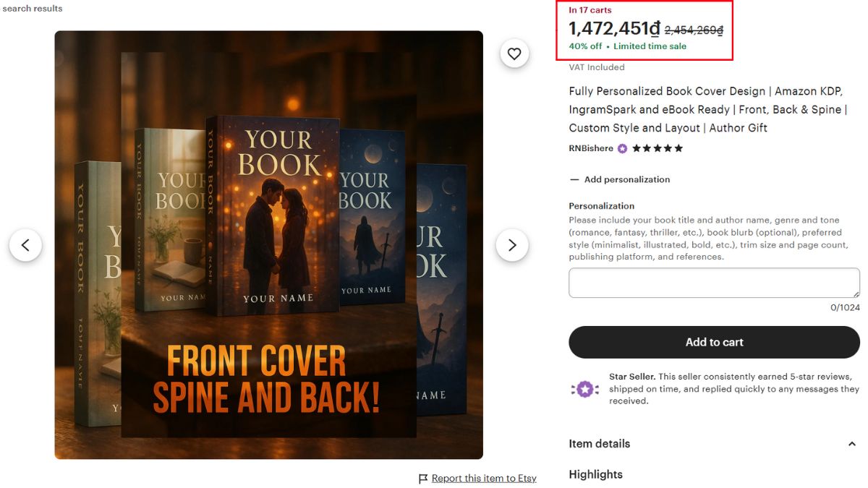Click the crossed-out original price 2,454,269₫
The image size is (868, 488).
point(694,30)
